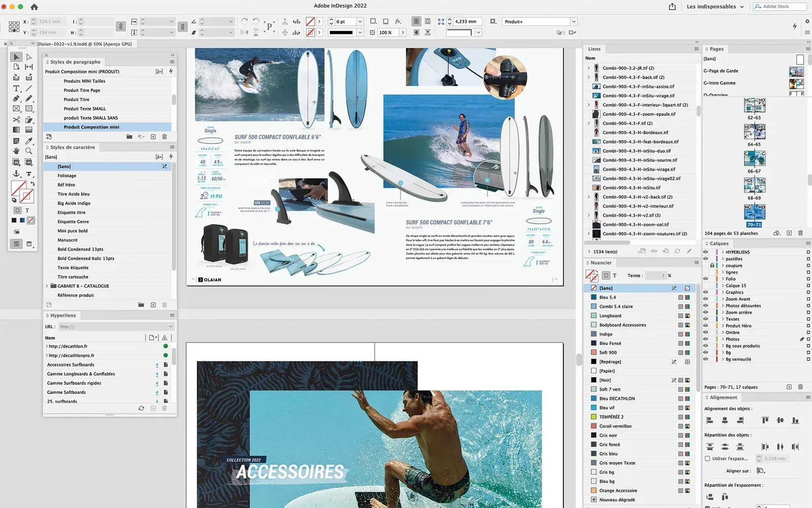
Task: Select the Orange Accessoire swatch
Action: click(x=641, y=491)
